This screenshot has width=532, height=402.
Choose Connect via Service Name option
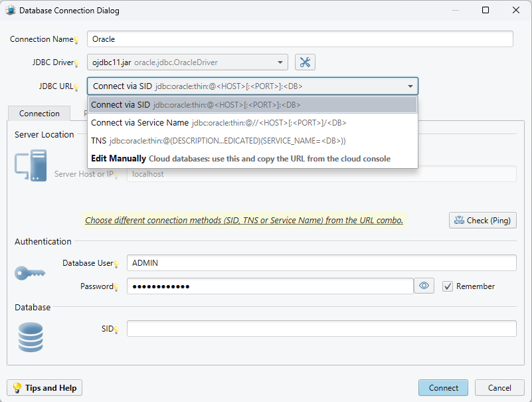[x=252, y=122]
